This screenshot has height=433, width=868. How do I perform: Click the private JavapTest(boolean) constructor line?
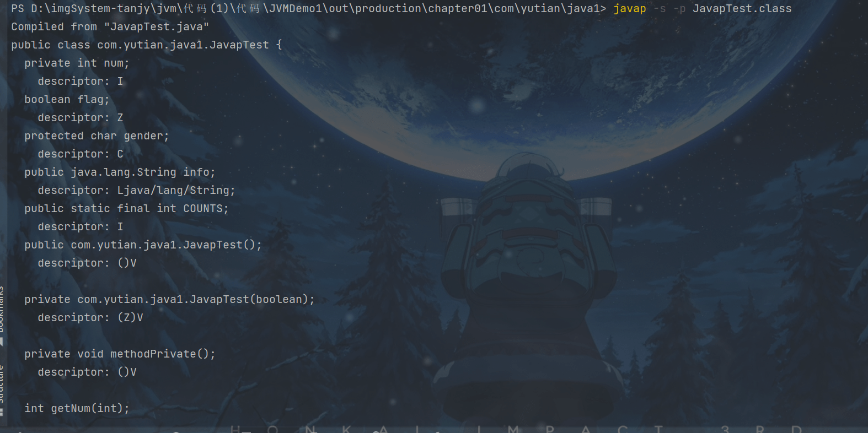tap(169, 300)
